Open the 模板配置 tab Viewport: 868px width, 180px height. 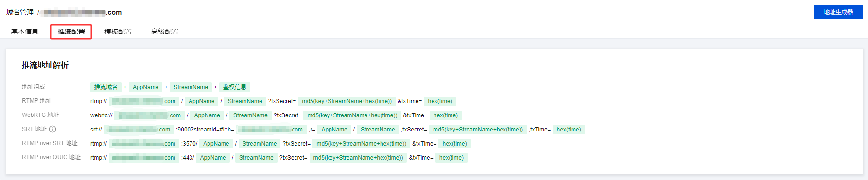(118, 32)
